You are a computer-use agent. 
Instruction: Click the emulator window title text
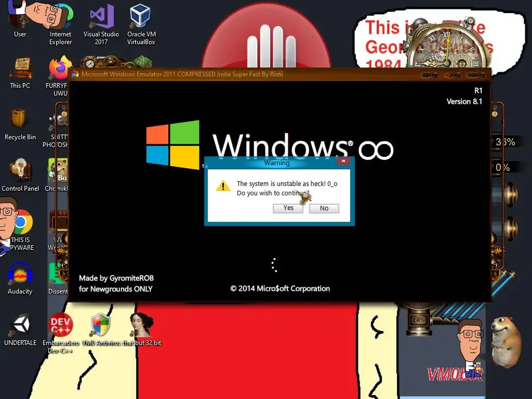click(182, 74)
